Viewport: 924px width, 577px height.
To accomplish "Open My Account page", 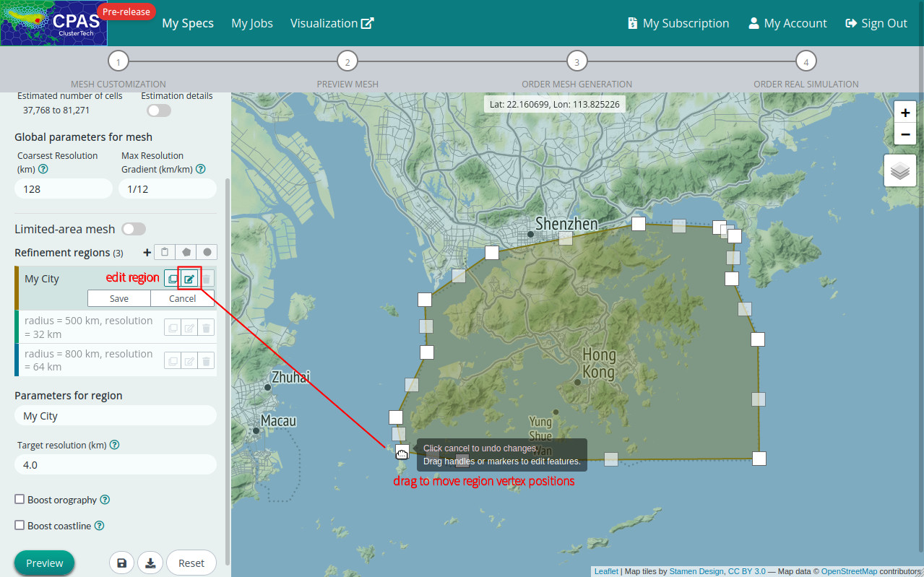I will [787, 23].
